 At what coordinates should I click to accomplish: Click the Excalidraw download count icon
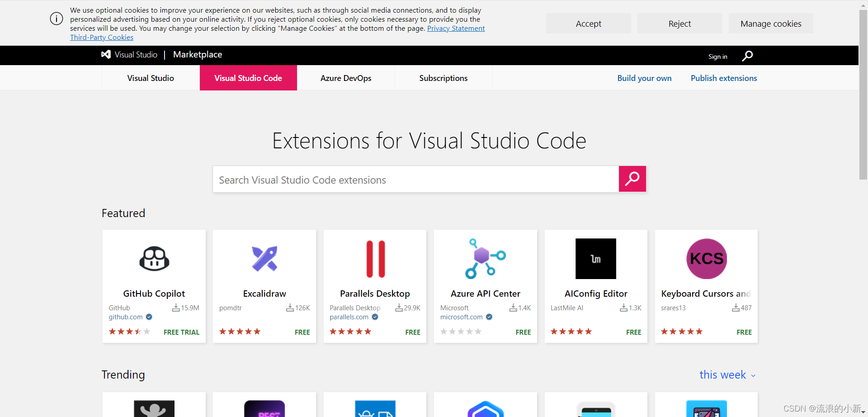(290, 308)
